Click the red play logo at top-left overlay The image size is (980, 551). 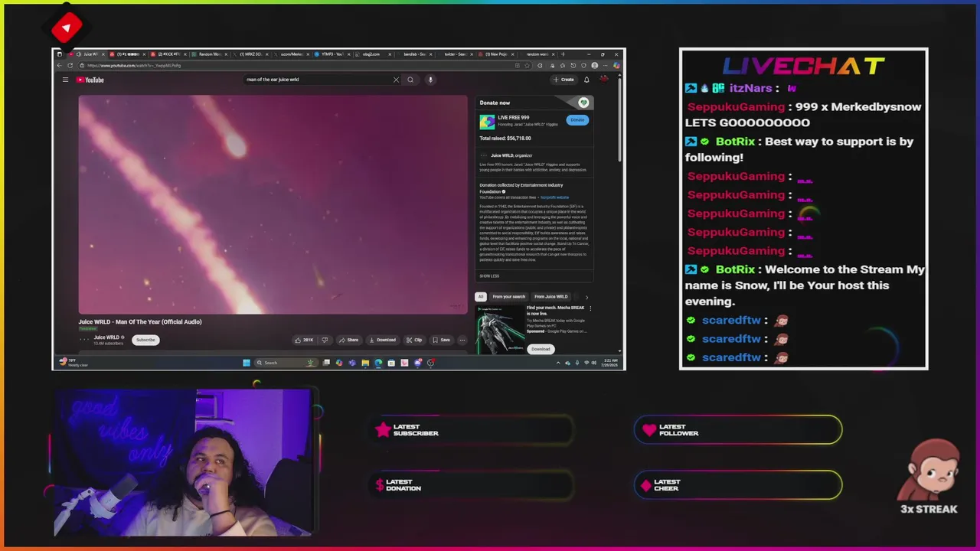[x=67, y=28]
